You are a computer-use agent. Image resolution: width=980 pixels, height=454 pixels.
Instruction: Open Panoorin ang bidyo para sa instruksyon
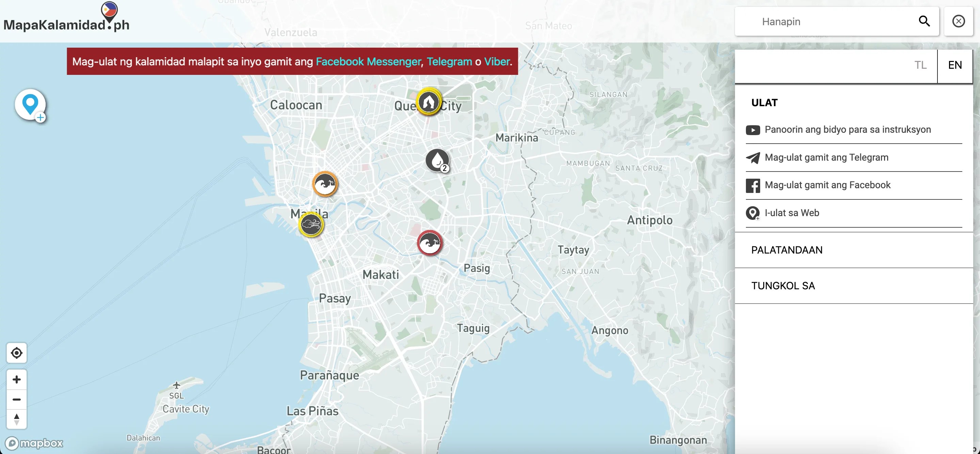[847, 130]
